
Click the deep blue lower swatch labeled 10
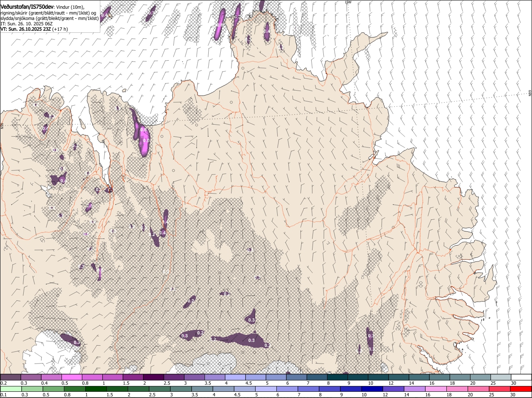pyautogui.click(x=372, y=389)
